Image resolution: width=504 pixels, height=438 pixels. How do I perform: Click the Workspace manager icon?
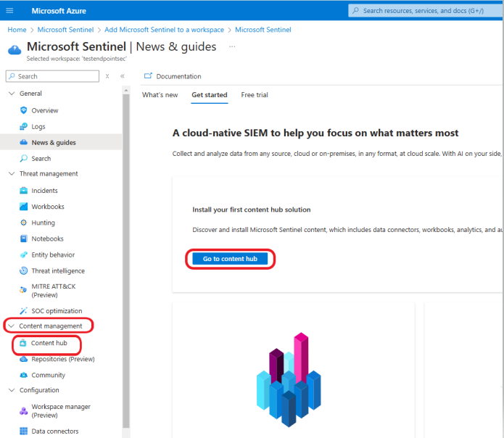pos(23,410)
